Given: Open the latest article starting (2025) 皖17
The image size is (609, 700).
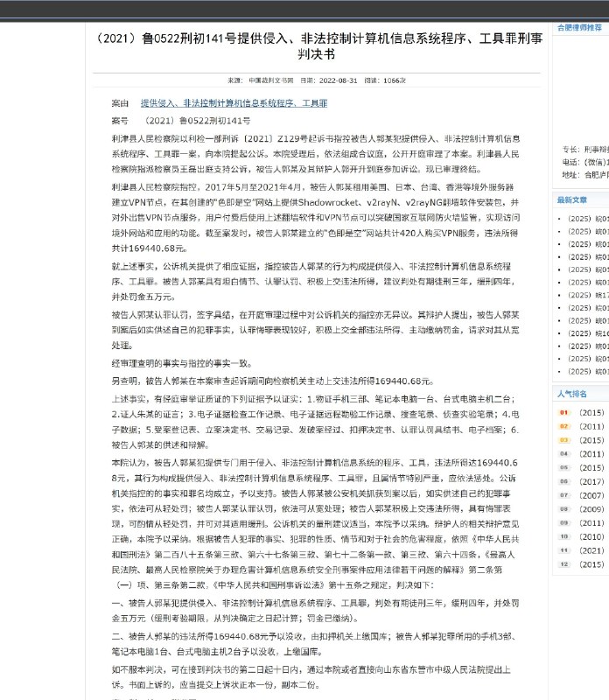Looking at the screenshot, I should pos(588,295).
